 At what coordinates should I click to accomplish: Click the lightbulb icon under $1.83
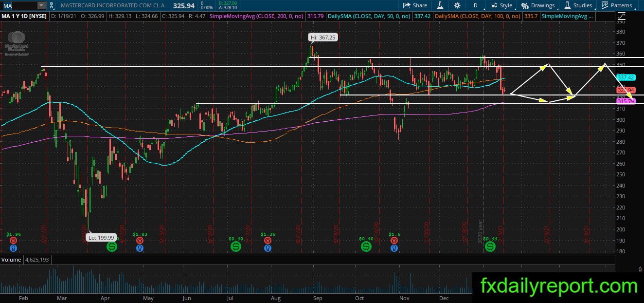click(x=140, y=247)
